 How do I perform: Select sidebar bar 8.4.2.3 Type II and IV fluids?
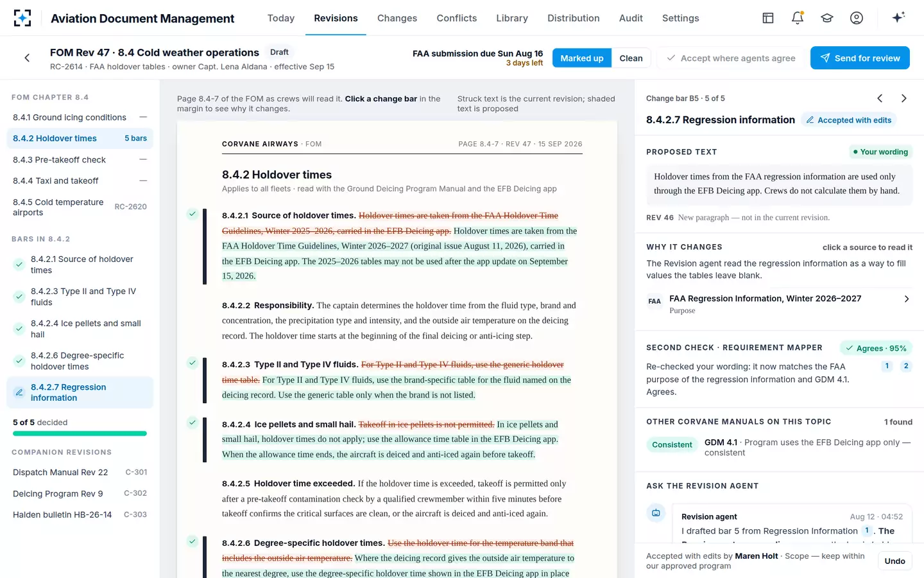click(80, 297)
